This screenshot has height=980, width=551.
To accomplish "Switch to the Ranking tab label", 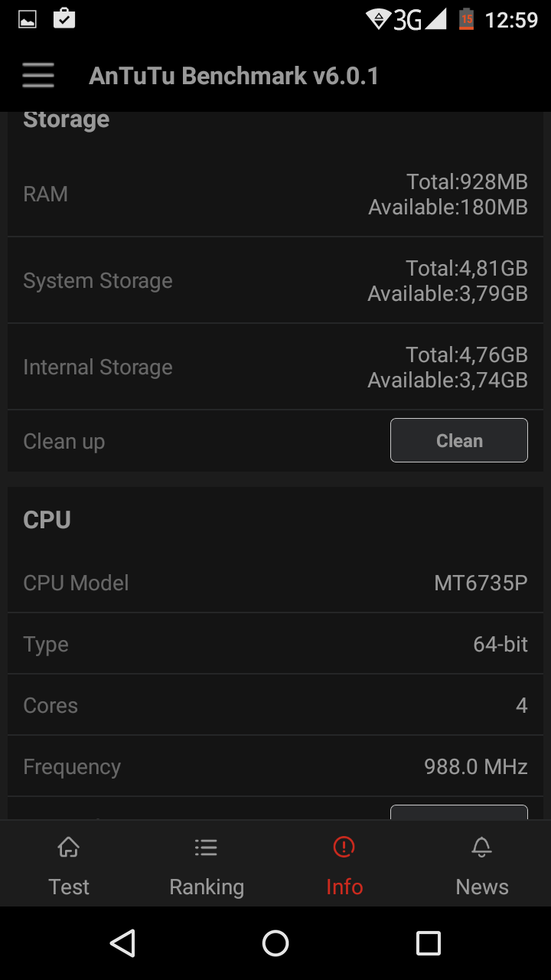I will pos(207,887).
